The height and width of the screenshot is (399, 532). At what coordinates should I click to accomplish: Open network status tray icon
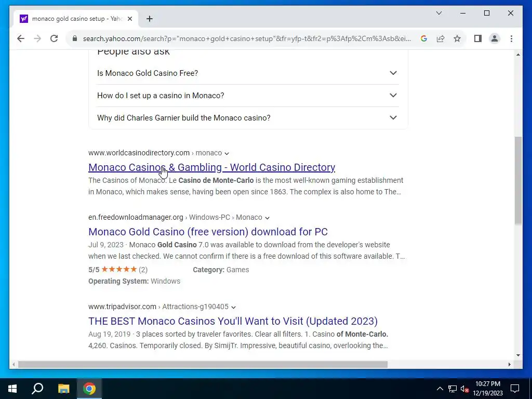tap(453, 389)
